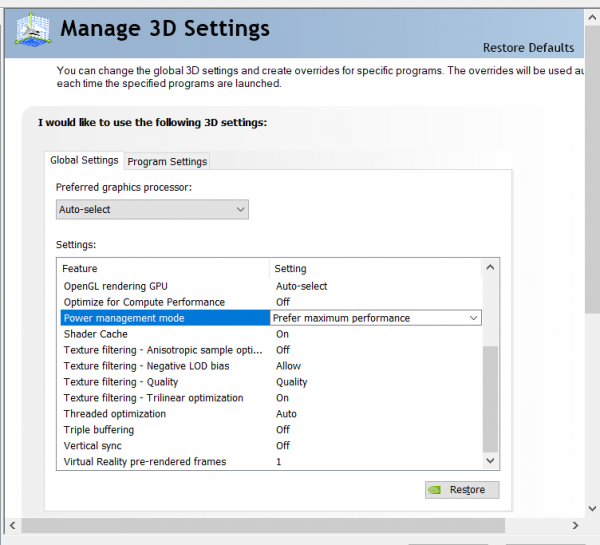This screenshot has width=600, height=545.
Task: Select the Global Settings tab
Action: 84,160
